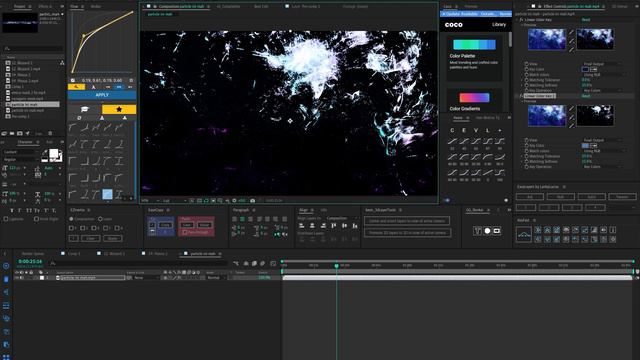
Task: Toggle the Pass-through checkbox in red EaseCopy box
Action: (x=185, y=232)
